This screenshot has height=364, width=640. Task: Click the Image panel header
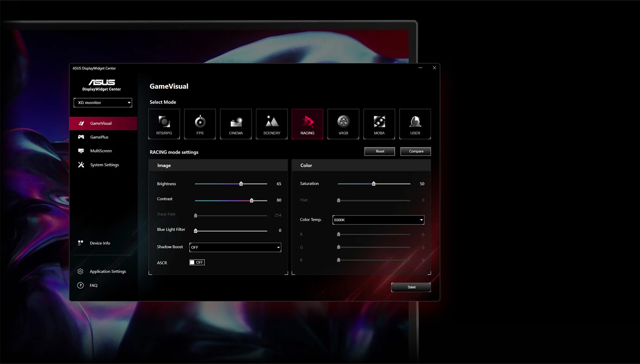point(218,165)
